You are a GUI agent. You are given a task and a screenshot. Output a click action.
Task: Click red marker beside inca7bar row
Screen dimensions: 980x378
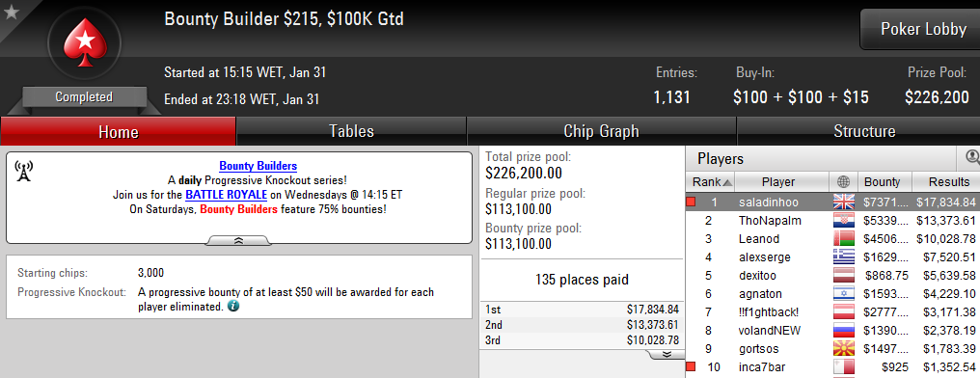coord(690,366)
